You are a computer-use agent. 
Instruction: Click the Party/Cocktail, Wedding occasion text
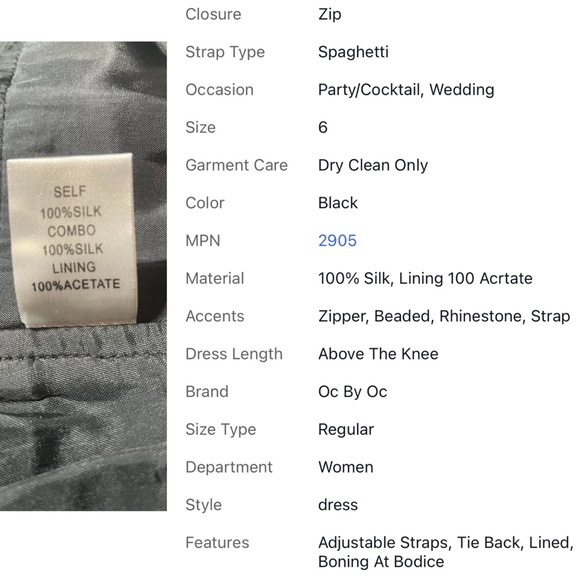406,90
